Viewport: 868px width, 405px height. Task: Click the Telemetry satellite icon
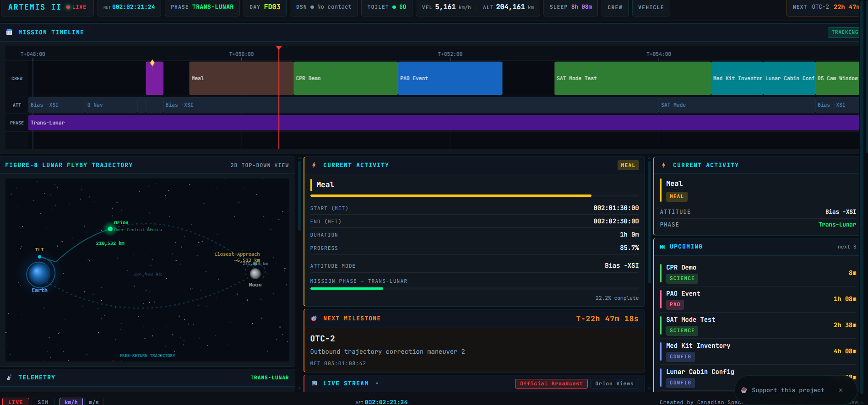tap(9, 378)
